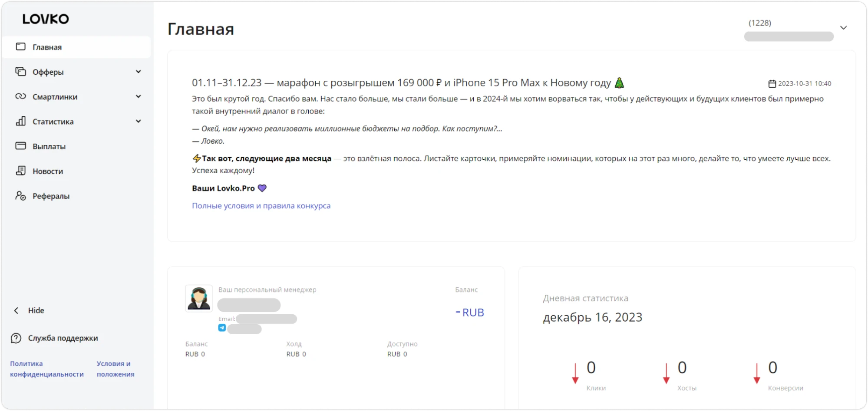Click the Telegram icon under manager email

[222, 328]
